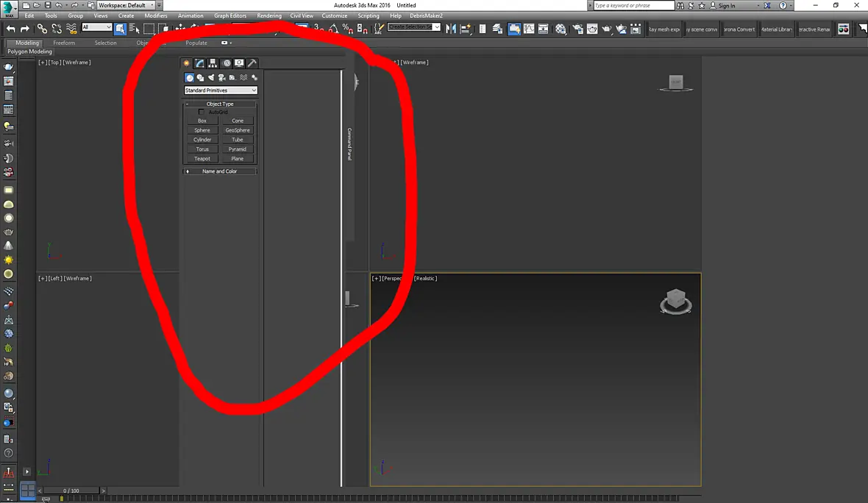This screenshot has height=503, width=868.
Task: Open the Graph Editors menu
Action: (230, 15)
